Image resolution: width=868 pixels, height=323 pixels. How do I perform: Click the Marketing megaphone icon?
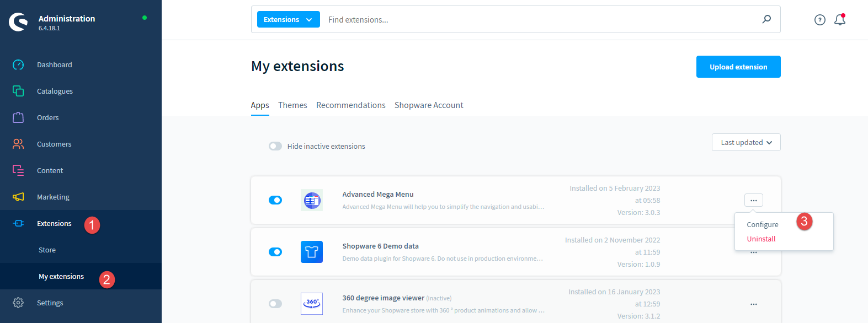(18, 197)
